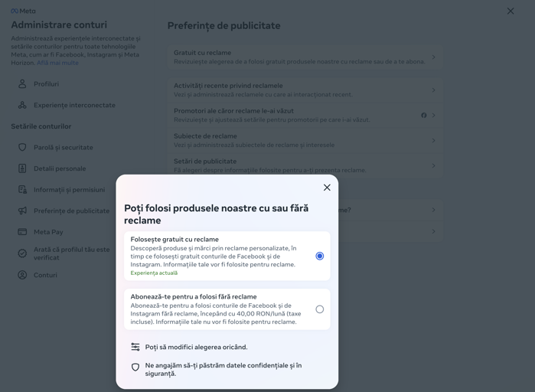Close the Administrare conturi page
The image size is (535, 392).
(511, 11)
